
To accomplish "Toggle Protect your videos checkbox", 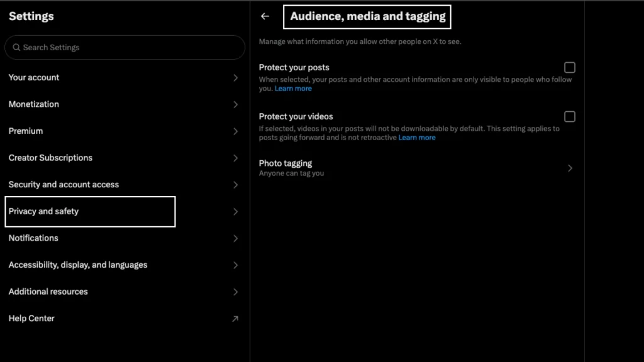I will coord(569,116).
